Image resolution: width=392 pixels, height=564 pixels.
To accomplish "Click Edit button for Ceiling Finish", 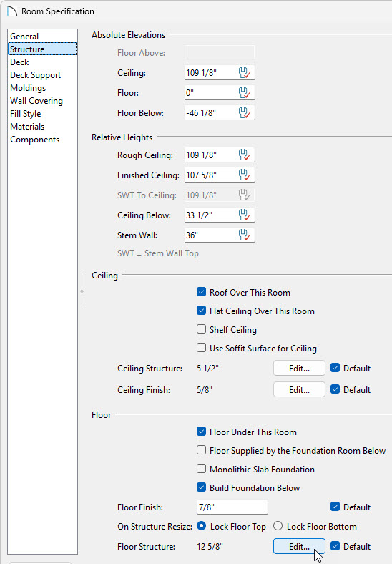I will click(299, 389).
